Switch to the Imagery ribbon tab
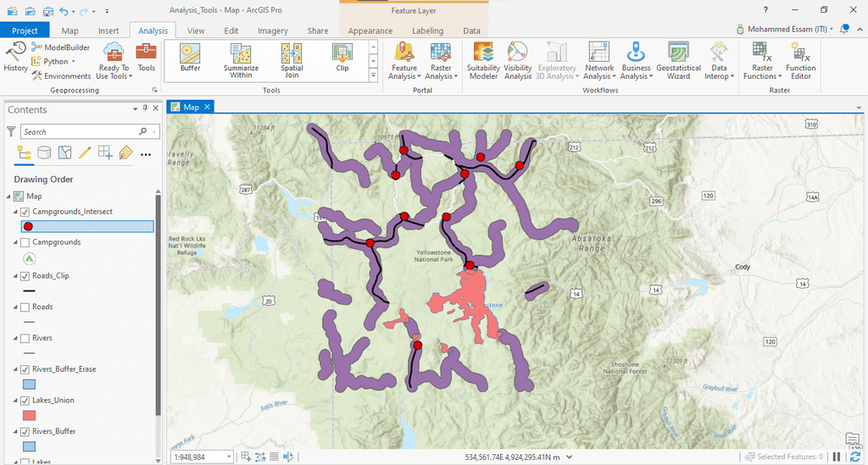The height and width of the screenshot is (465, 868). point(272,30)
